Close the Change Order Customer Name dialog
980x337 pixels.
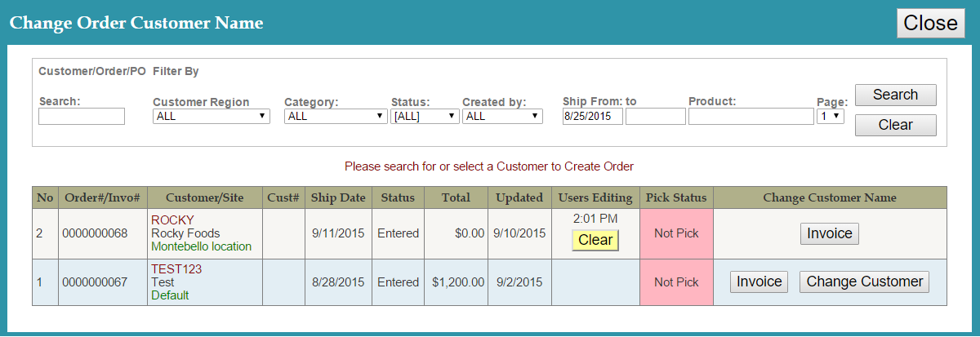929,23
